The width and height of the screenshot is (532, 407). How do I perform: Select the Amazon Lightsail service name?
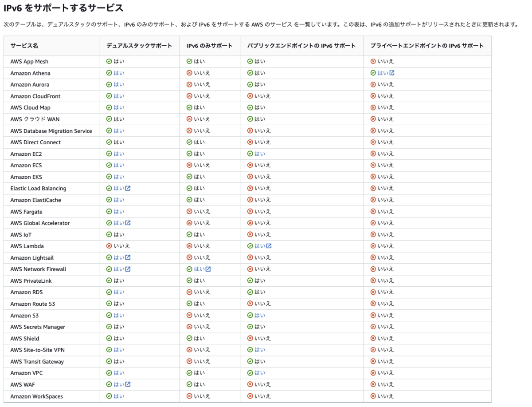pos(32,258)
